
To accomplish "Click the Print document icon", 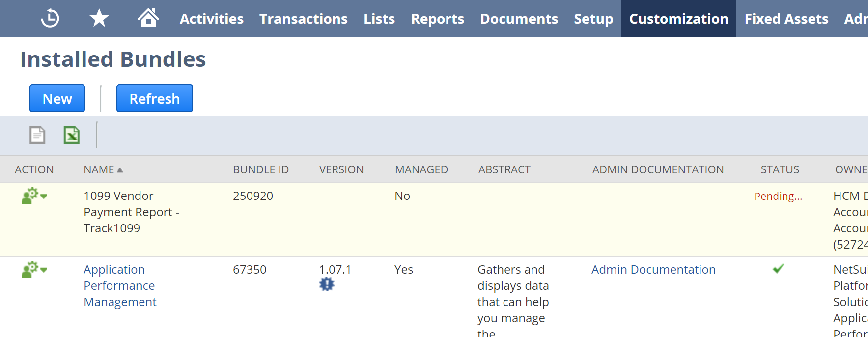I will pos(37,135).
